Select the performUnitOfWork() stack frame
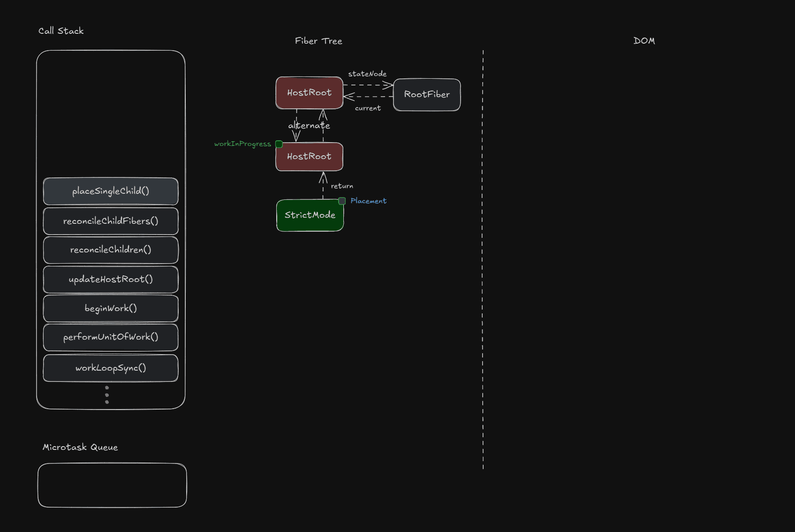Image resolution: width=795 pixels, height=532 pixels. [x=111, y=337]
